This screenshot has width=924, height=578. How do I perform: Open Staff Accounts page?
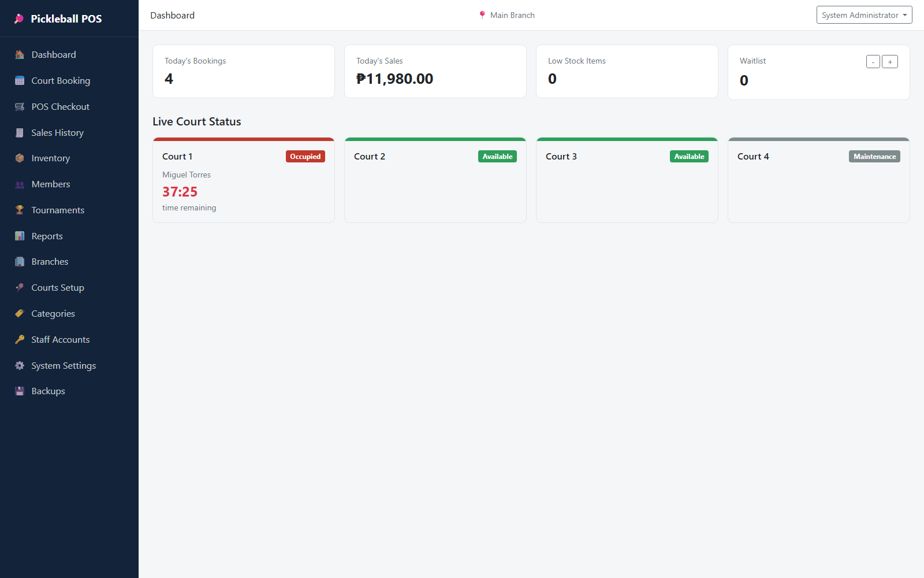click(69, 339)
